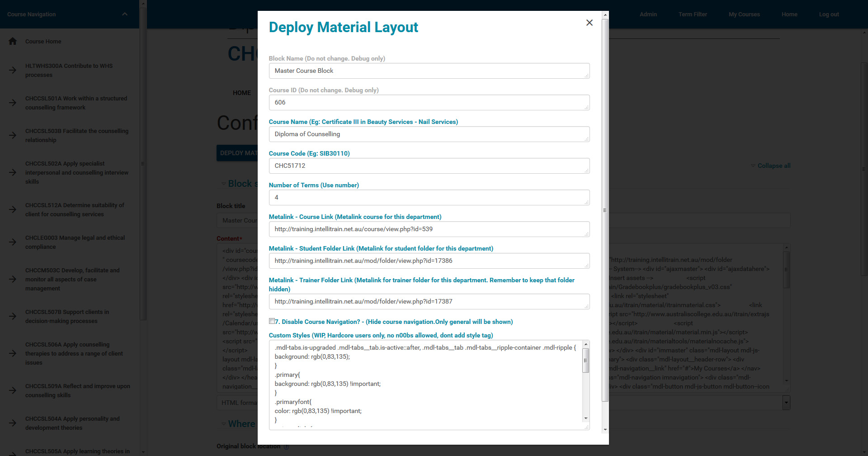
Task: Open CHCCSL512A Determine suitability of client
Action: [75, 209]
